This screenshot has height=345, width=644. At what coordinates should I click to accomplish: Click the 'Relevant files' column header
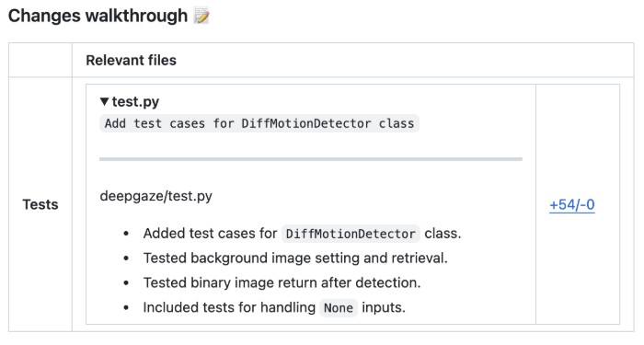(131, 61)
